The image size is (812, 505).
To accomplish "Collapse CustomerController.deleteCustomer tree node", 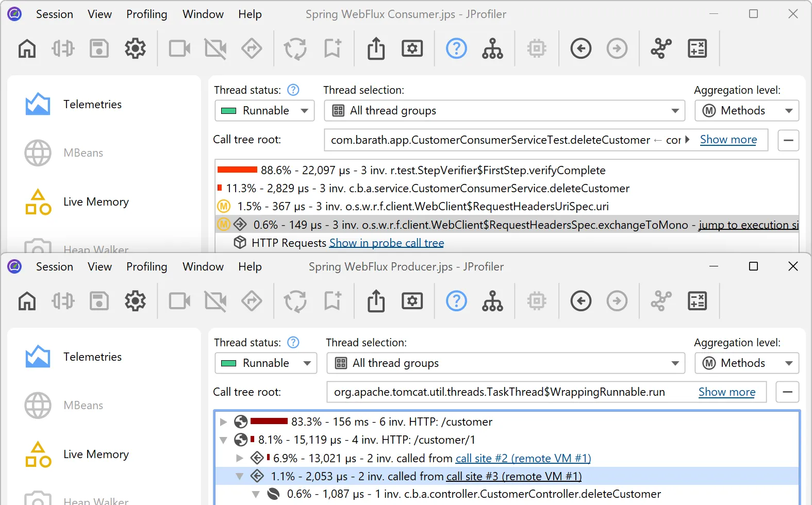I will tap(256, 494).
